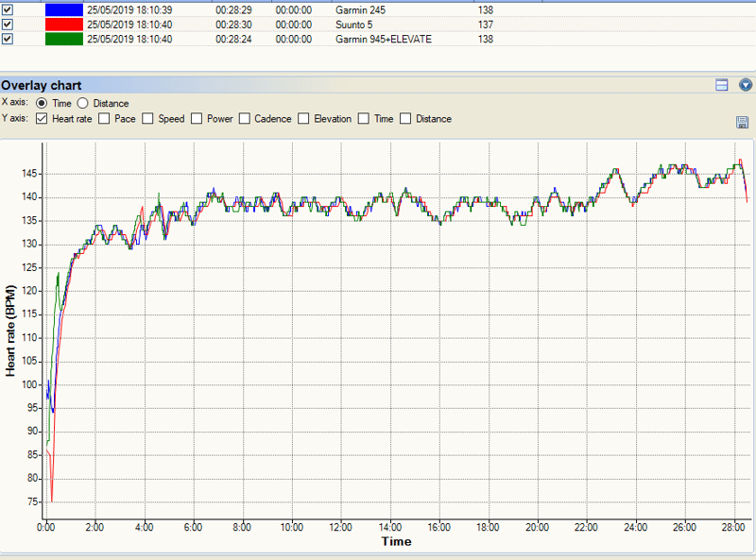Viewport: 756px width, 560px height.
Task: Select the Distance X axis radio button
Action: click(82, 103)
